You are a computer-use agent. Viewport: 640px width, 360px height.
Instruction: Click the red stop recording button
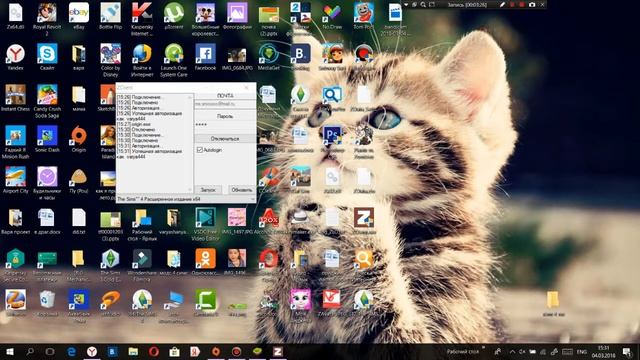pos(521,4)
